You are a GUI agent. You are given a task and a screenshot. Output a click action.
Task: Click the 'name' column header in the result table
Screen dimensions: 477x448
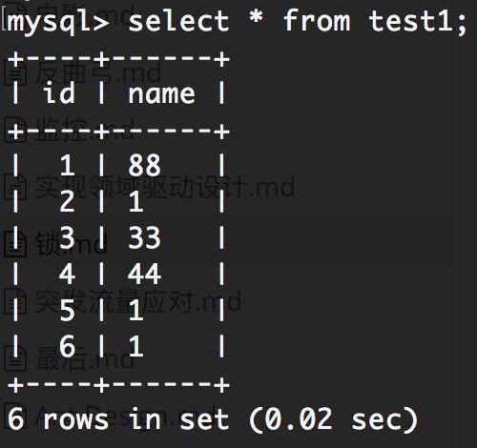coord(161,94)
